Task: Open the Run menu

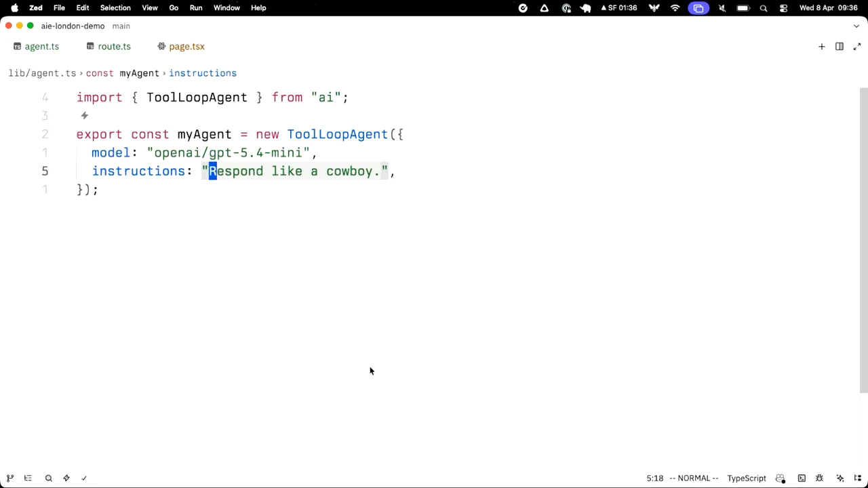Action: [196, 8]
